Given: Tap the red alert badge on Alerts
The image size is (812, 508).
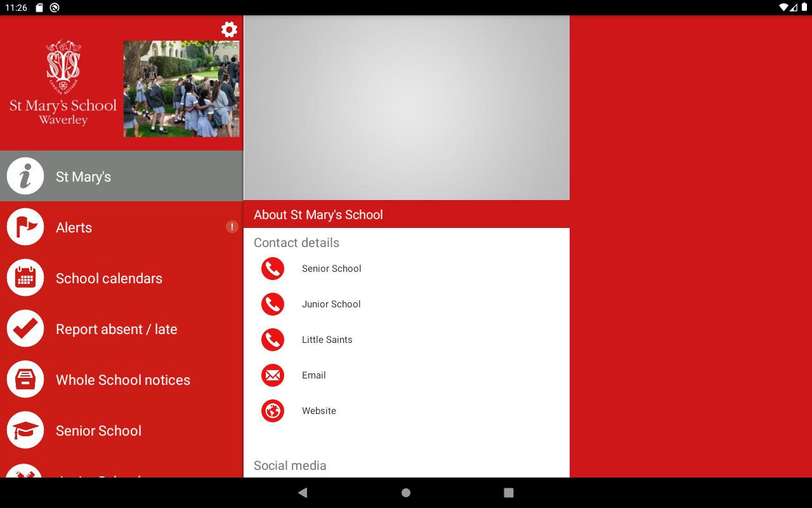Looking at the screenshot, I should [x=232, y=227].
